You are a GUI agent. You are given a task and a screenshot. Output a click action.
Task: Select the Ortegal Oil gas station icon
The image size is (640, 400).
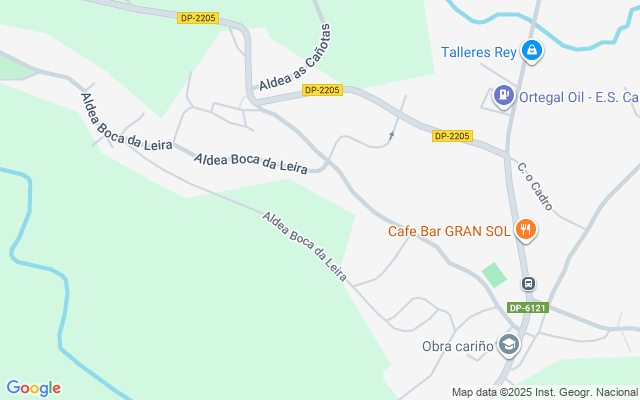tap(504, 96)
